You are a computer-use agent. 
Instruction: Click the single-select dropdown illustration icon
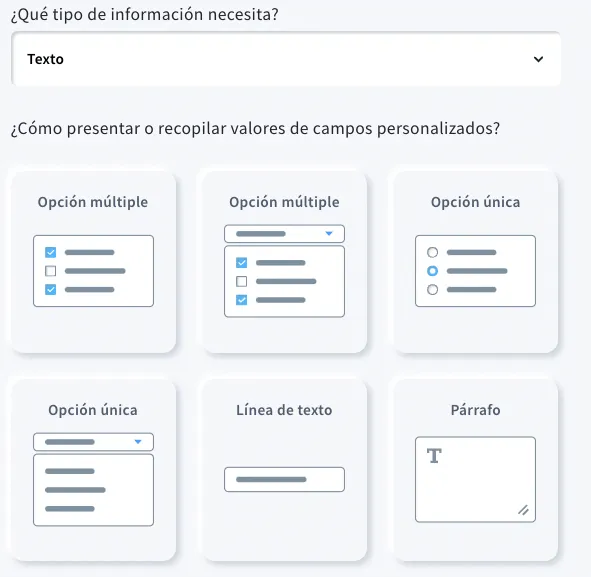pyautogui.click(x=93, y=479)
